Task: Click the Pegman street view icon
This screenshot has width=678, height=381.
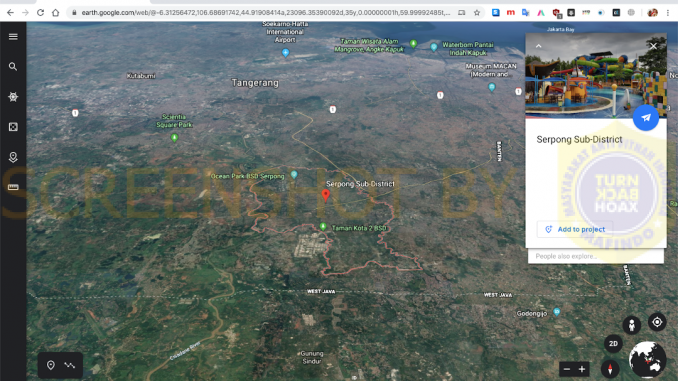Action: coord(631,324)
